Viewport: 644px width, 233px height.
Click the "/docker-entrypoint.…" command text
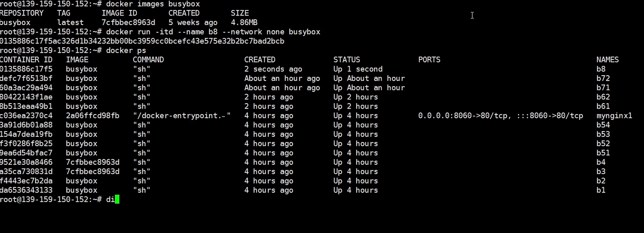pos(182,116)
